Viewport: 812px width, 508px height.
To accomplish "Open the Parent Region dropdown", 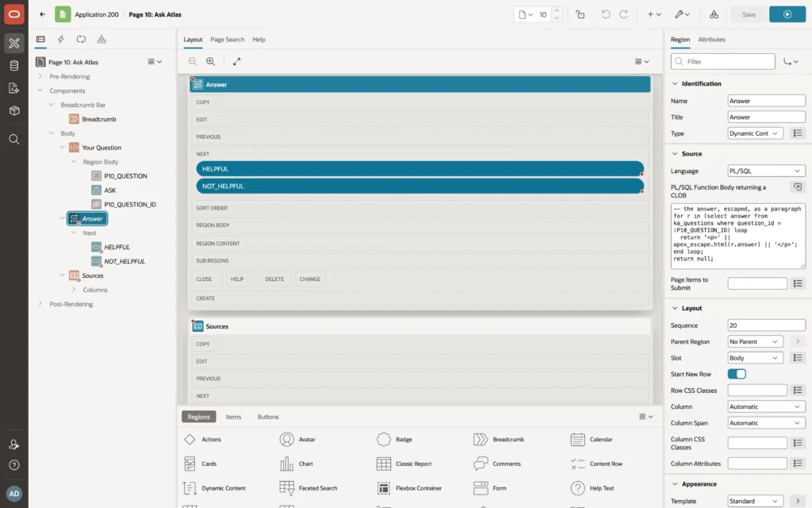I will (755, 341).
